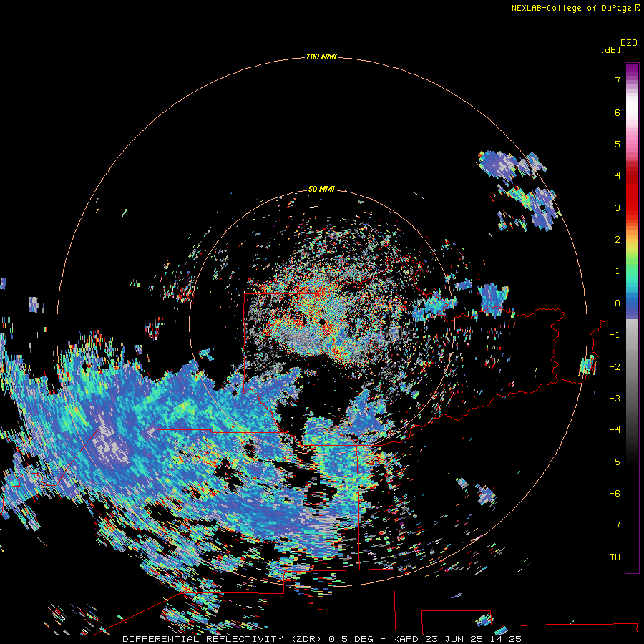The width and height of the screenshot is (644, 644).
Task: Click the -1 value on the color scale
Action: pos(615,335)
